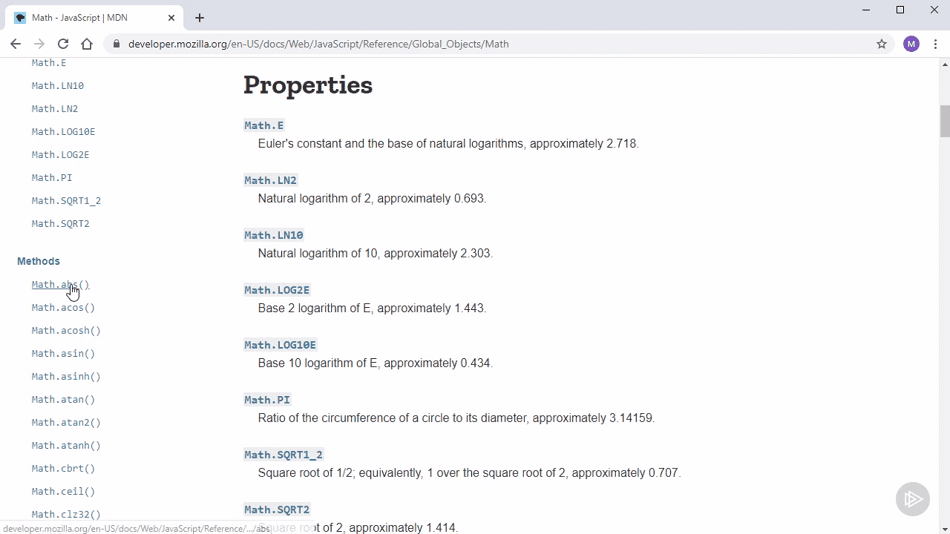Screen dimensions: 950x534
Task: Go back to the previous page
Action: coord(15,44)
